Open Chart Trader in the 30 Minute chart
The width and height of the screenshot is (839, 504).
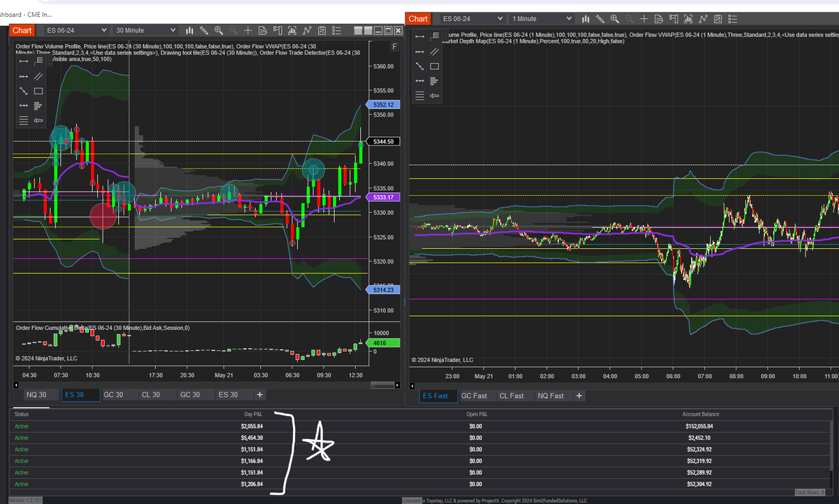pyautogui.click(x=278, y=30)
